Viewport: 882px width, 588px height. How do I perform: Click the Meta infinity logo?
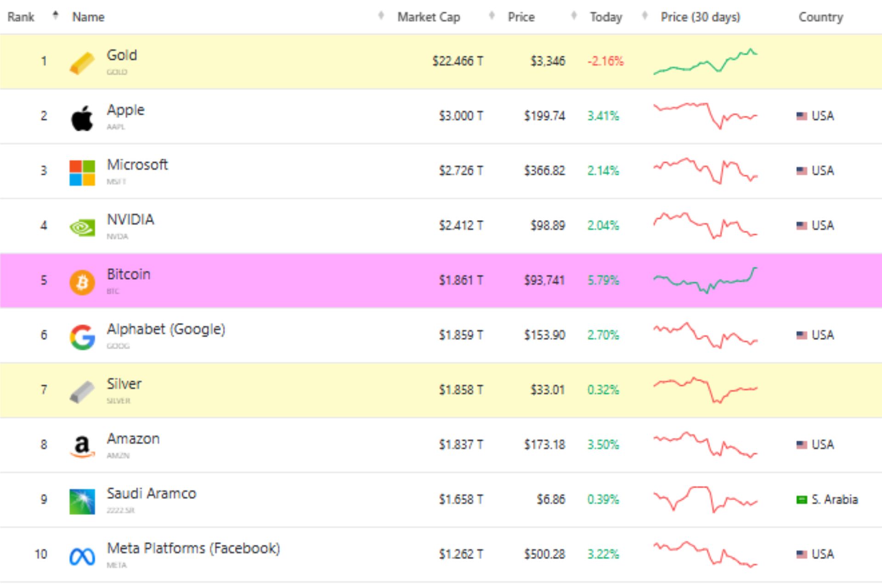(82, 556)
